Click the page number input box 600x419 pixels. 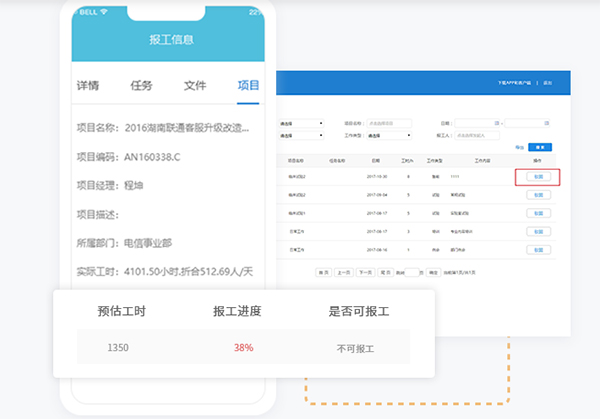[x=412, y=272]
